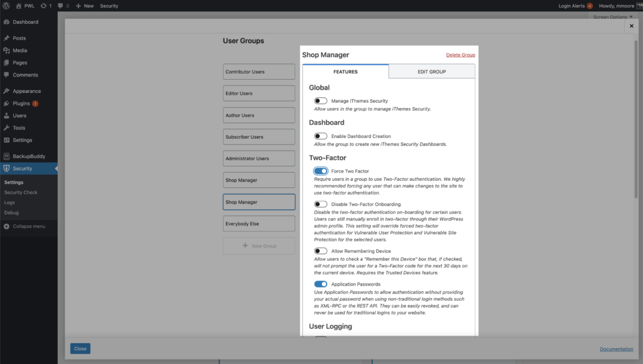Viewport: 643px width, 364px height.
Task: Select the Editor Users group
Action: click(x=259, y=94)
